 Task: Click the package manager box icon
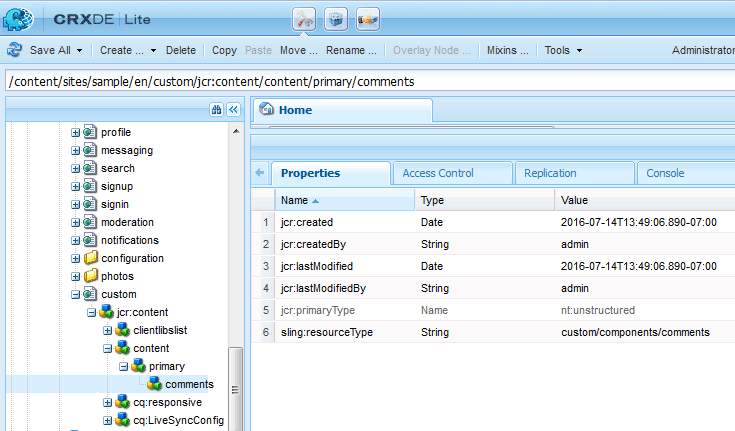pos(336,19)
